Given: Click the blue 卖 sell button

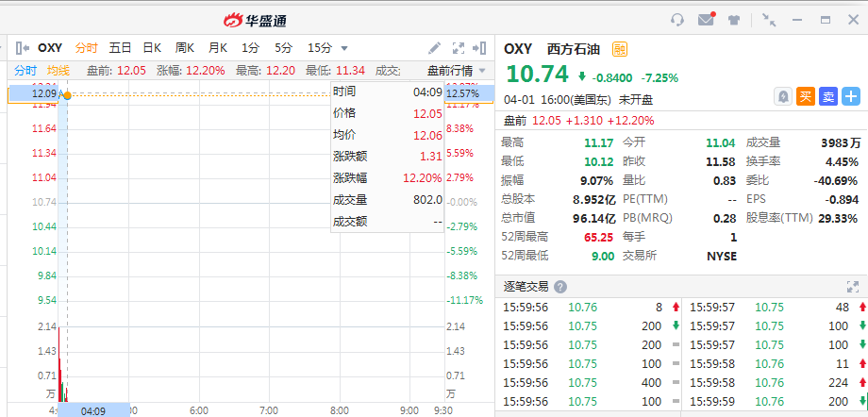Looking at the screenshot, I should (827, 96).
